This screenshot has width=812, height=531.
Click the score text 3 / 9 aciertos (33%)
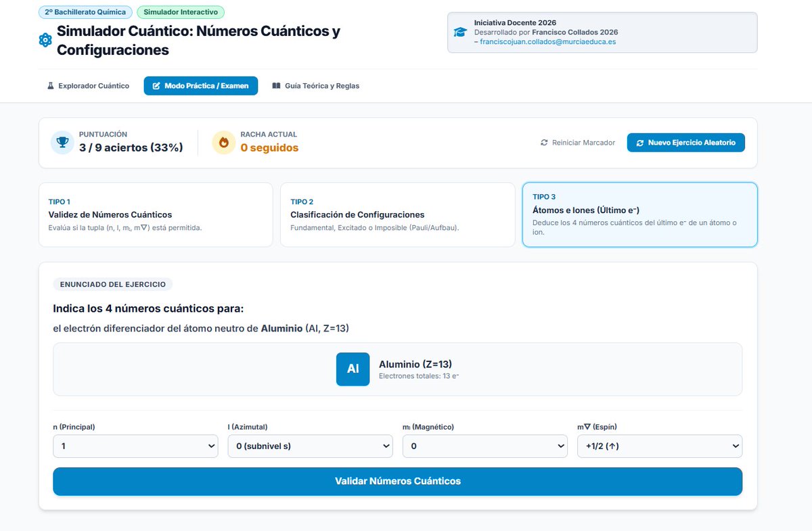131,147
